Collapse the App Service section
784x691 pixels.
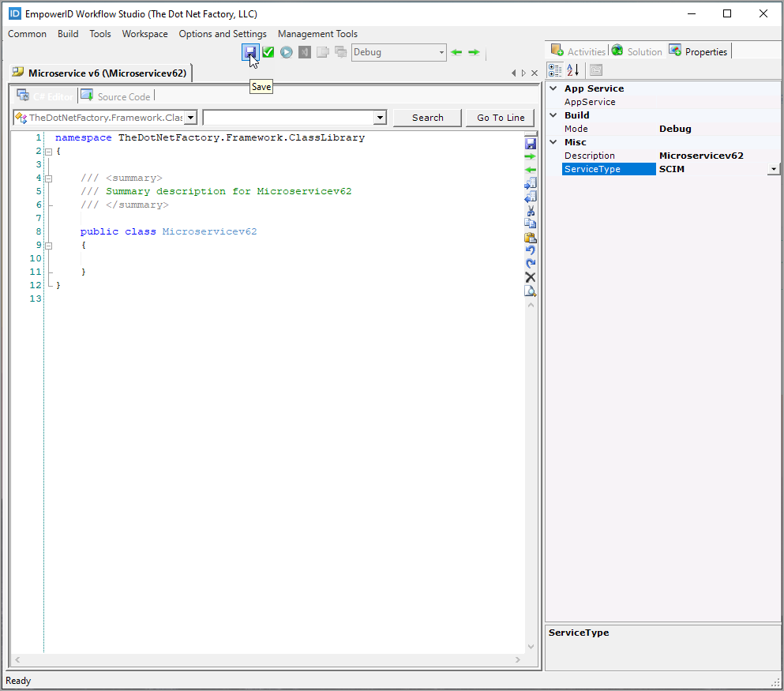553,88
